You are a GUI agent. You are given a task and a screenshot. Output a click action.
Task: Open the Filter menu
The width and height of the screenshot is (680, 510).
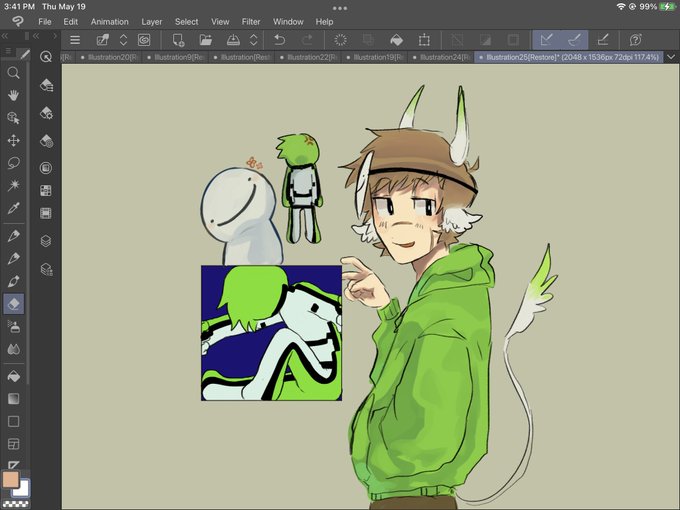point(251,22)
